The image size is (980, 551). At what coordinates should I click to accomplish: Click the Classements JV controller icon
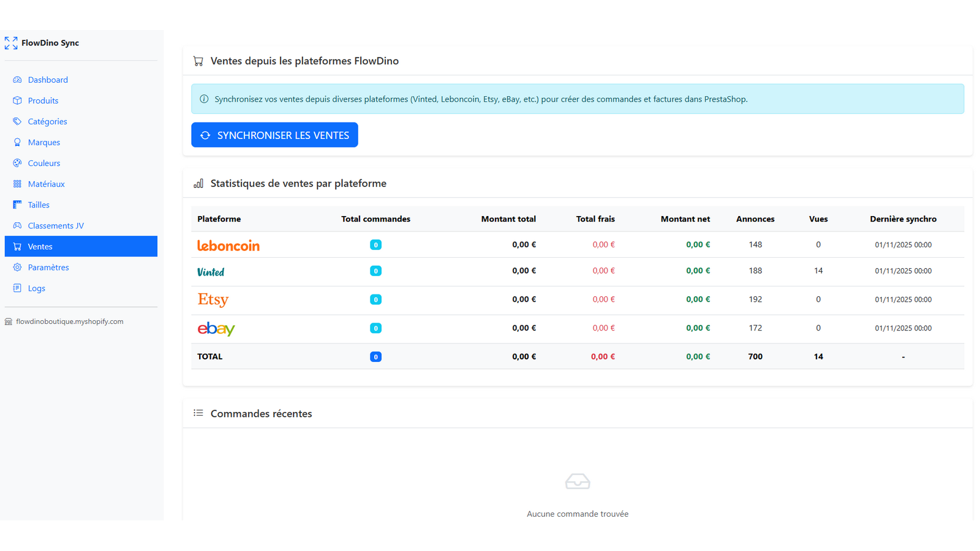pyautogui.click(x=17, y=225)
